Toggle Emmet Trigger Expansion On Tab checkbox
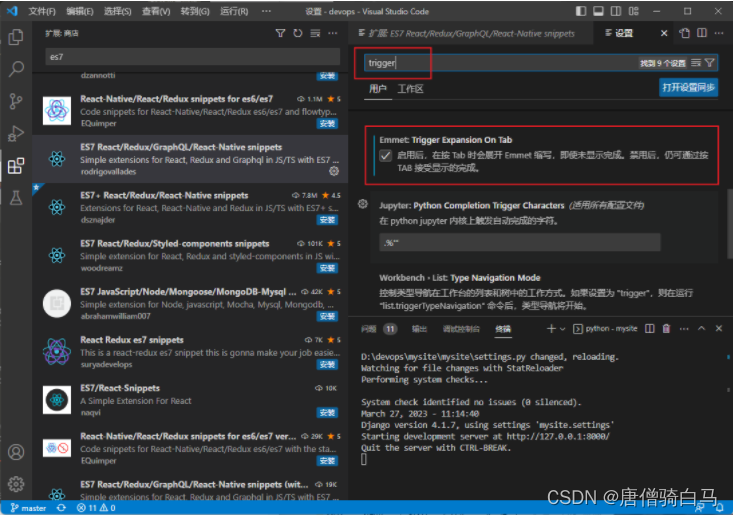733x517 pixels. 385,156
